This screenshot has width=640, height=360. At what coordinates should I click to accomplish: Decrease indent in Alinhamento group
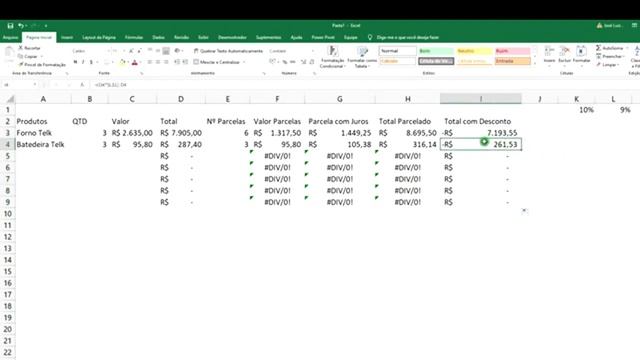[177, 62]
